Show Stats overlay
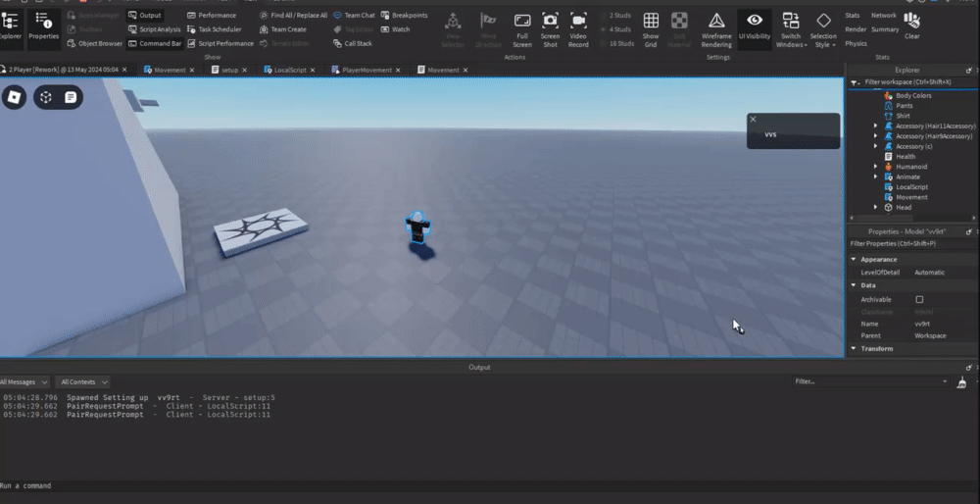The image size is (980, 504). pyautogui.click(x=852, y=15)
